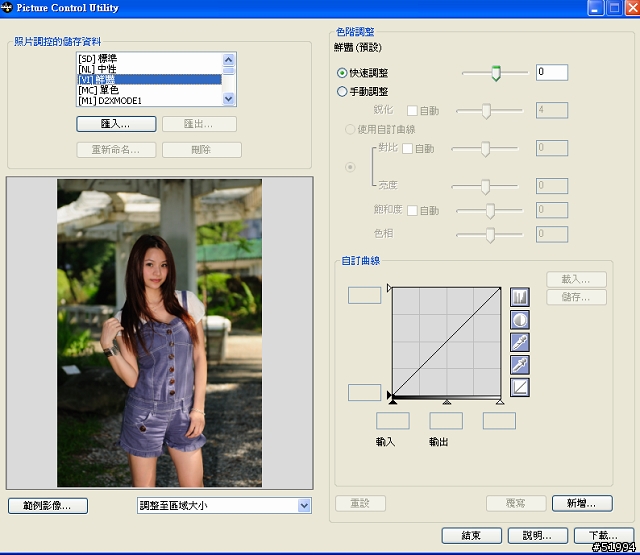Click the 匯入... button
The image size is (640, 555).
pyautogui.click(x=116, y=124)
